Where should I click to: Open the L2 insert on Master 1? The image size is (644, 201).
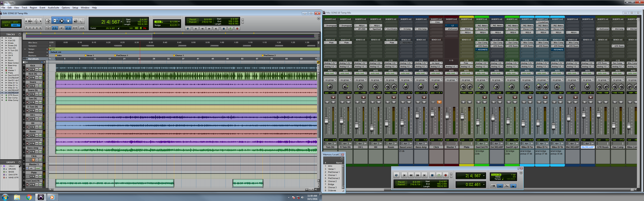click(451, 25)
